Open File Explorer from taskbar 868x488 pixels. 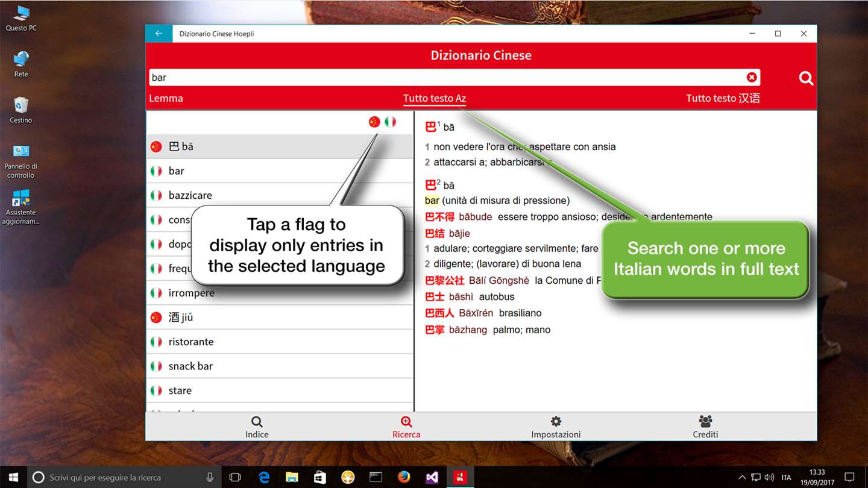(292, 477)
